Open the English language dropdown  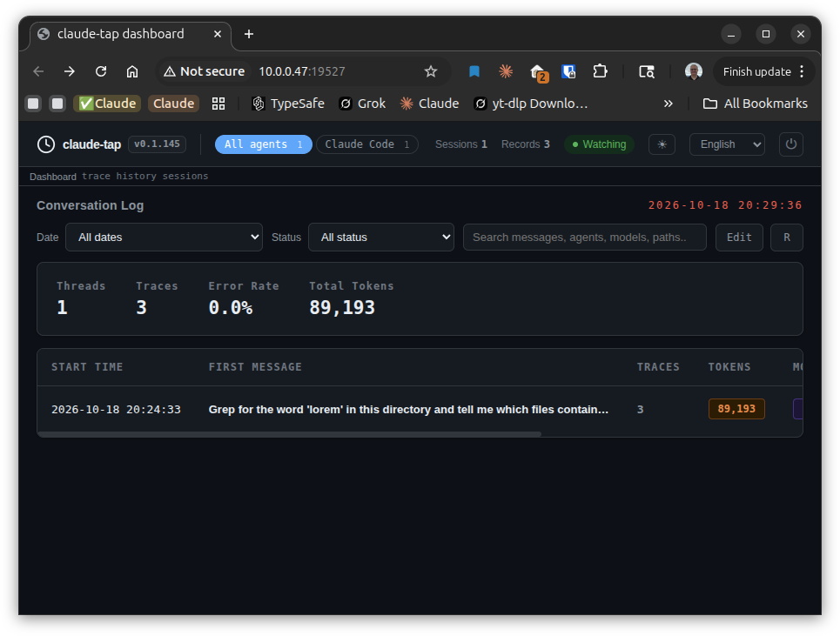[727, 144]
